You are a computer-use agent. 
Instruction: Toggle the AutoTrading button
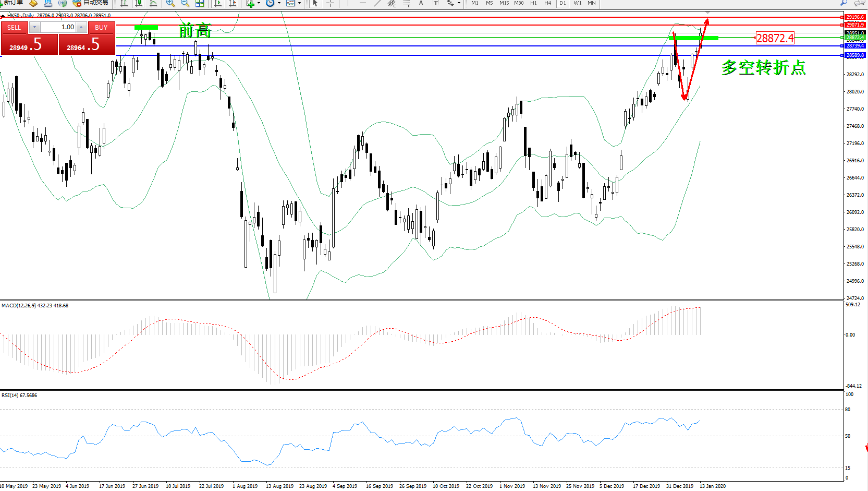[91, 3]
